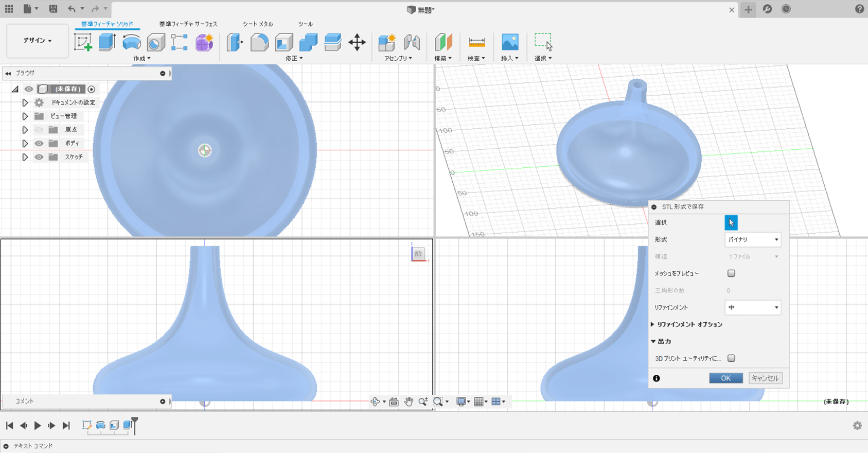The width and height of the screenshot is (868, 453).
Task: Select the Move/Copy arrows tool
Action: click(357, 42)
